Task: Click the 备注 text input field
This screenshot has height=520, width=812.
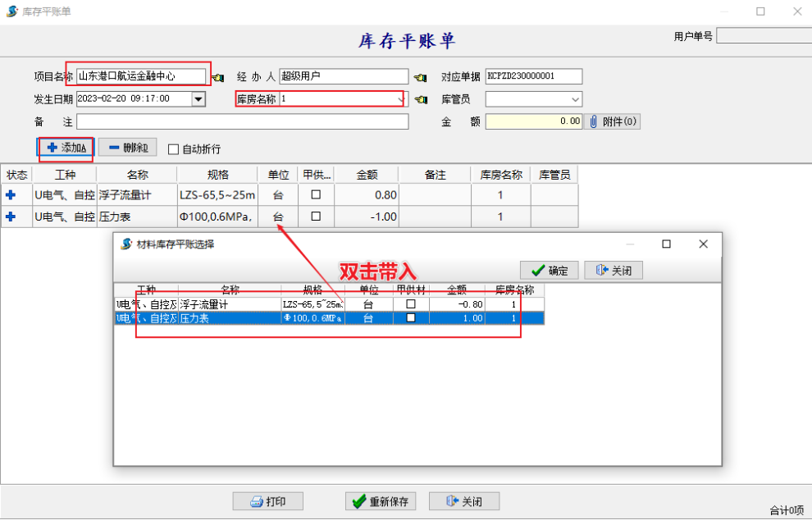Action: click(242, 121)
